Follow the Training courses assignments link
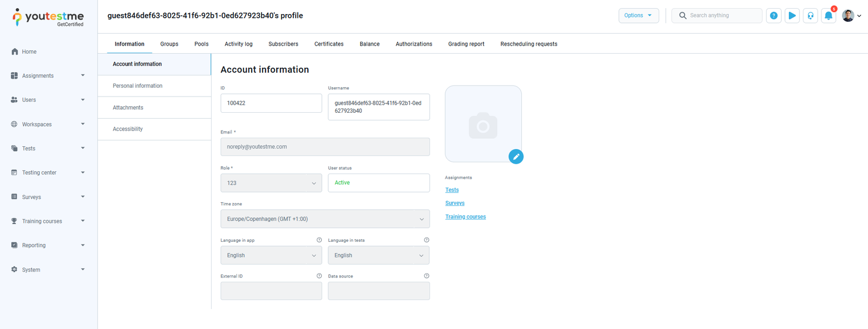 click(x=465, y=217)
